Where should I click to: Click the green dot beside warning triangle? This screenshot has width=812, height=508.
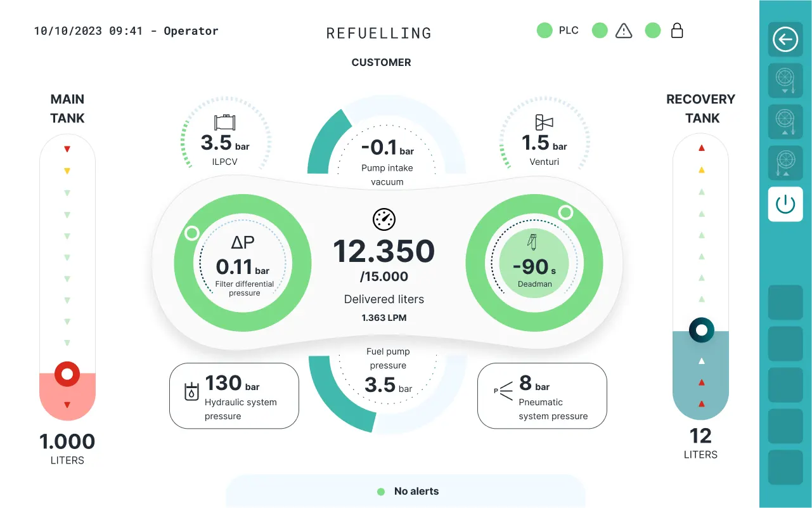(x=600, y=30)
